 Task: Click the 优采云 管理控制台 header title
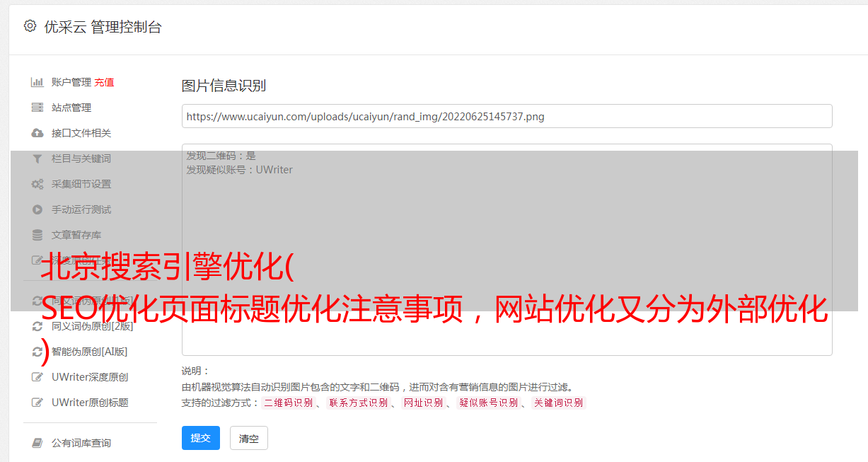[x=103, y=27]
